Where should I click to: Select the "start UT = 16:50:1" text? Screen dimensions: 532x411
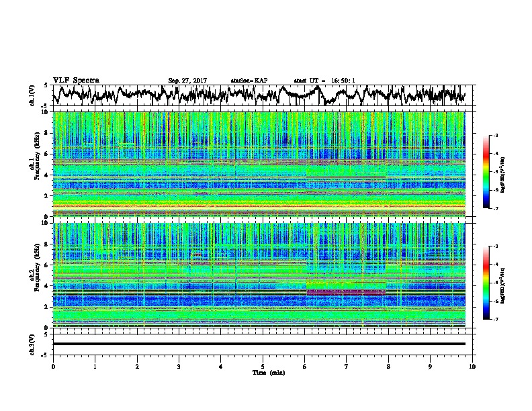(324, 81)
